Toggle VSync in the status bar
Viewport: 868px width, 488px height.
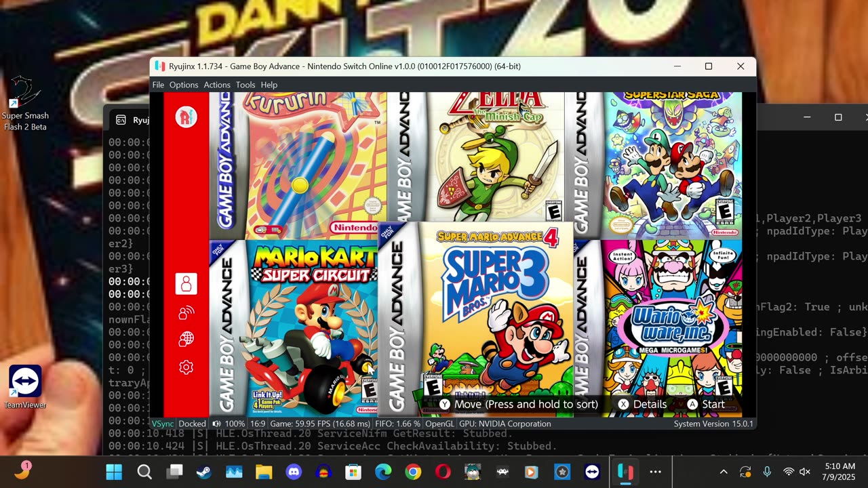coord(163,424)
